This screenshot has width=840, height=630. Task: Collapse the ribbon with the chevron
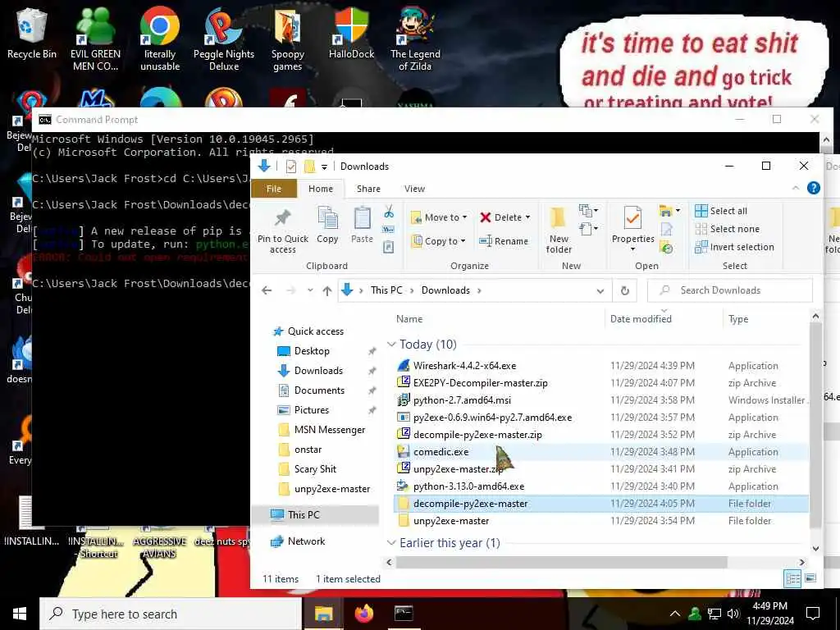click(x=796, y=188)
